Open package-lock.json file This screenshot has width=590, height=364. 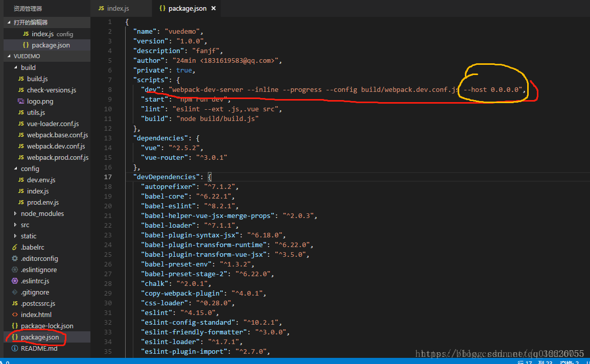click(47, 326)
